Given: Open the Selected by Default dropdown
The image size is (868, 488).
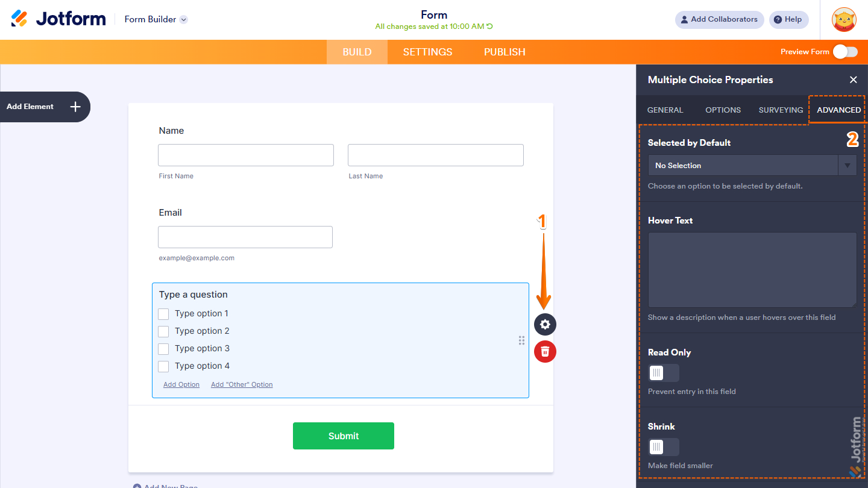Looking at the screenshot, I should [752, 165].
